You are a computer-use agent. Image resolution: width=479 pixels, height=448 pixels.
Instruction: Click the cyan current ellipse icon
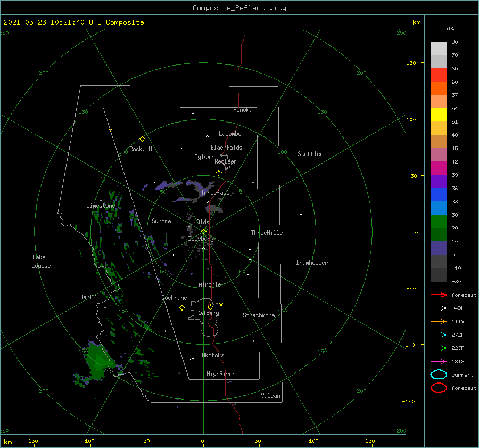pos(439,374)
